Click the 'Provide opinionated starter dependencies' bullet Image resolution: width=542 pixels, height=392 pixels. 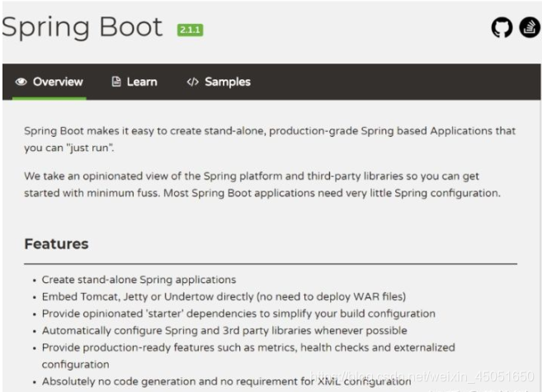click(238, 314)
